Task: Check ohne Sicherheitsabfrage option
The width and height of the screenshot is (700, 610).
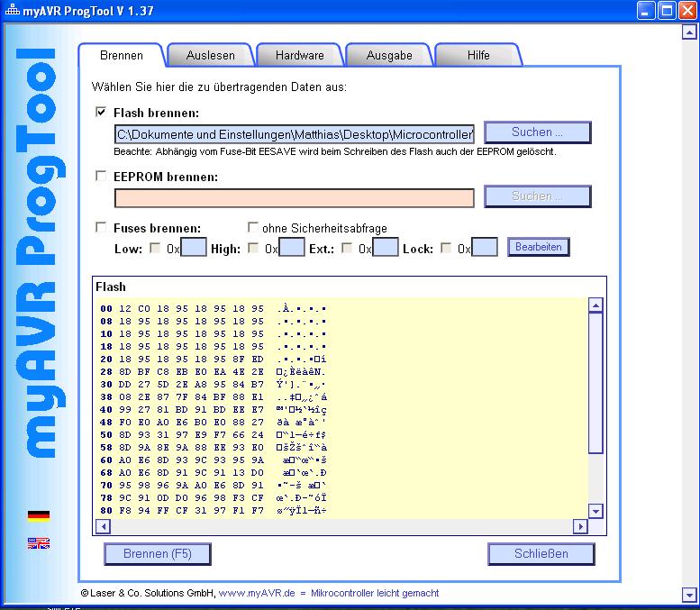Action: (x=252, y=227)
